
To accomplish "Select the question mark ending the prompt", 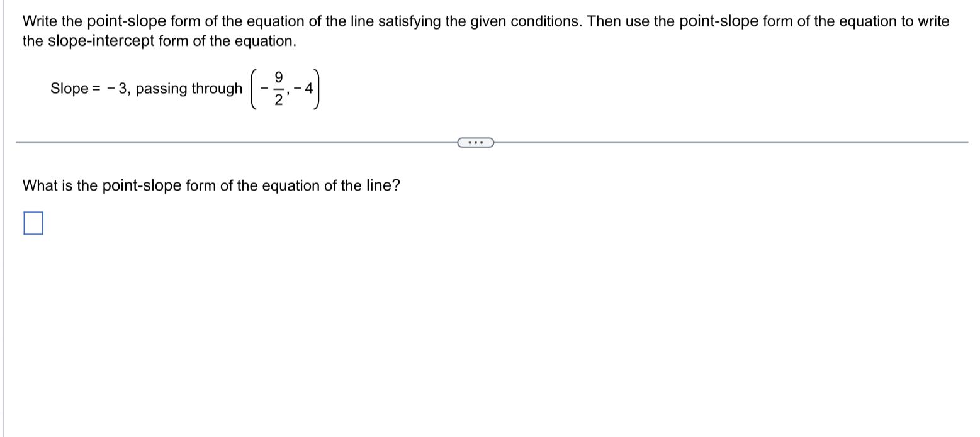I will tap(397, 184).
